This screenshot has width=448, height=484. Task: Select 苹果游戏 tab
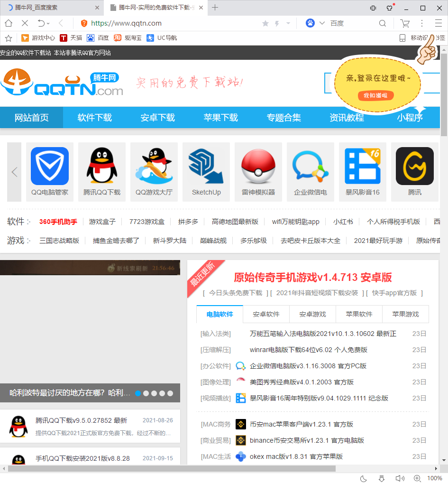click(405, 314)
